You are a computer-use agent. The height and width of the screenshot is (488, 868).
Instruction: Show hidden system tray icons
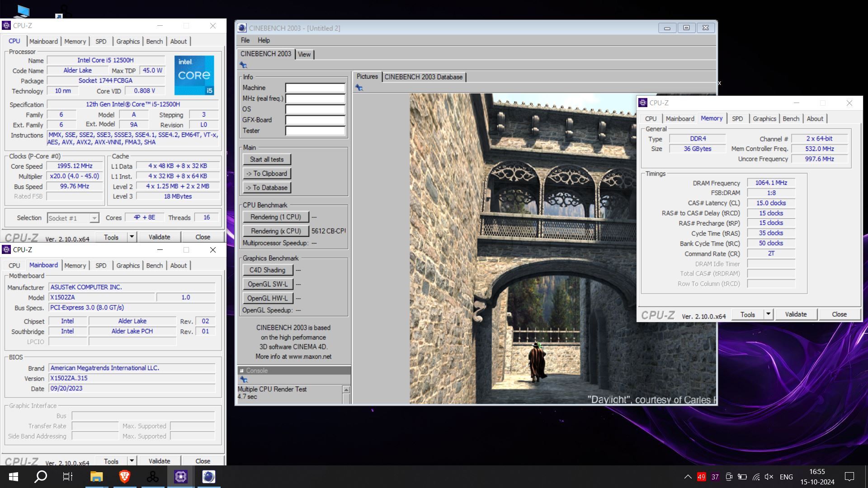(x=688, y=477)
